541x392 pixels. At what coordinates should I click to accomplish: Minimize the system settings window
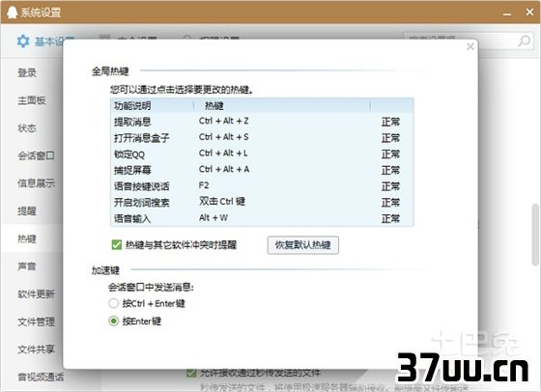[507, 14]
